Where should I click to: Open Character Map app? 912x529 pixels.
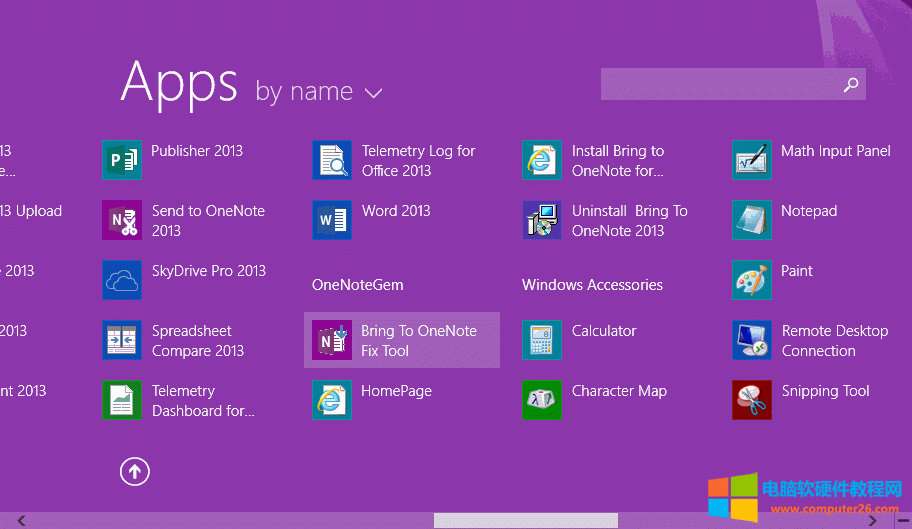542,400
